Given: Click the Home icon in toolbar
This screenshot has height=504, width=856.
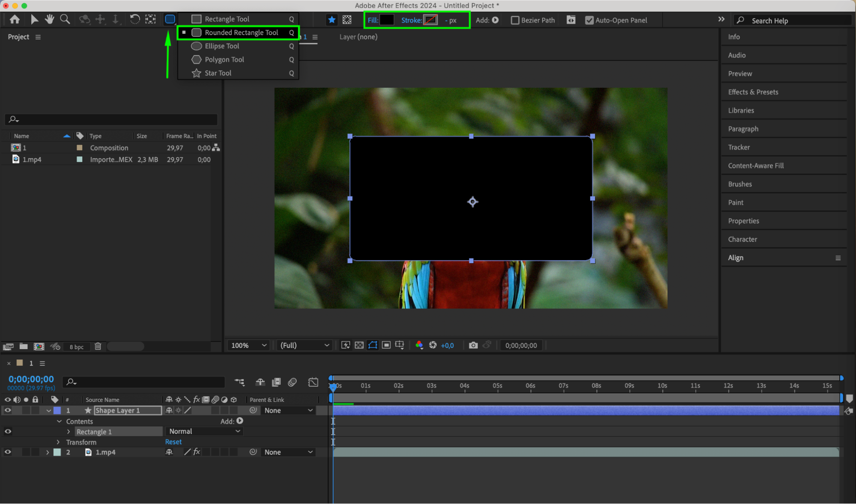Looking at the screenshot, I should [15, 19].
